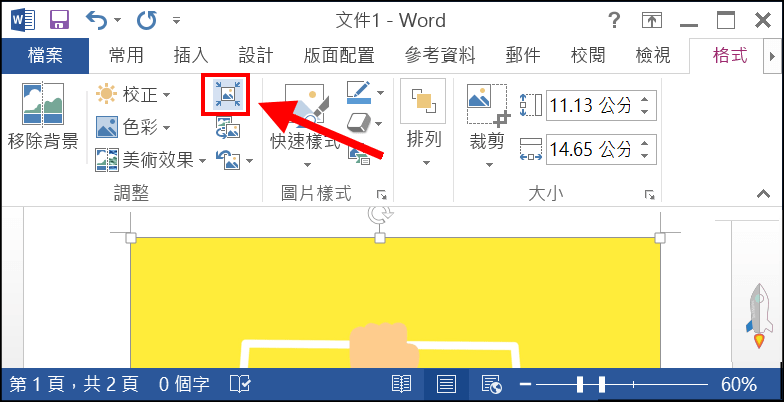Click the Redo repeat icon
The width and height of the screenshot is (784, 402).
146,20
